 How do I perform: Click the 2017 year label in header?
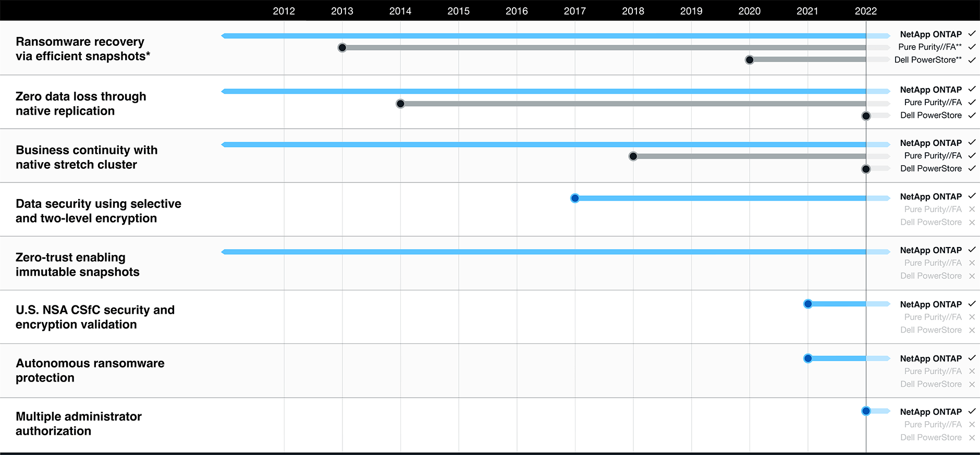pos(575,11)
